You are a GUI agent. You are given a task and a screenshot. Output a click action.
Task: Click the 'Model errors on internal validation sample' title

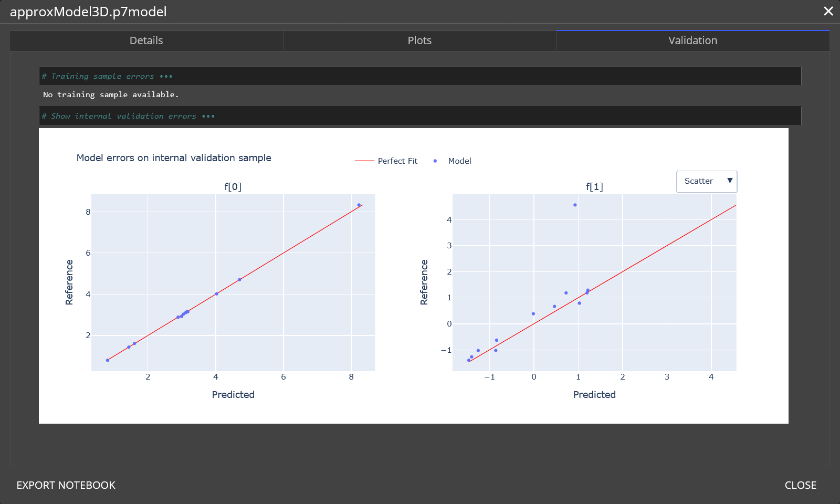coord(174,158)
